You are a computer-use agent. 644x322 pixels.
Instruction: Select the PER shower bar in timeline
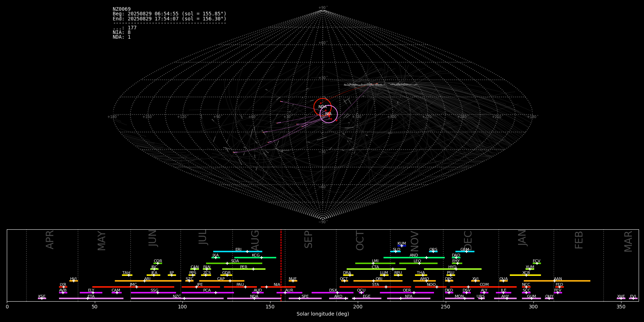[244, 269]
